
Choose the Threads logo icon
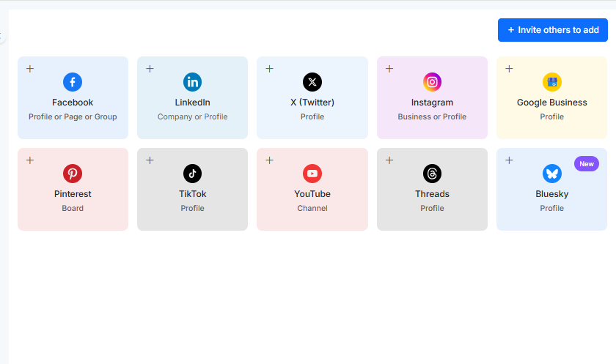pyautogui.click(x=432, y=174)
